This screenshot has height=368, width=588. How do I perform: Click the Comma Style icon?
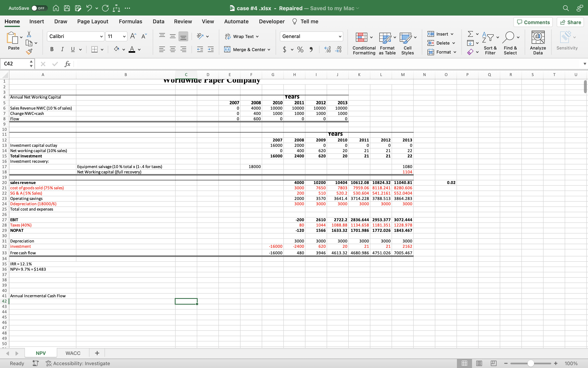pos(311,50)
